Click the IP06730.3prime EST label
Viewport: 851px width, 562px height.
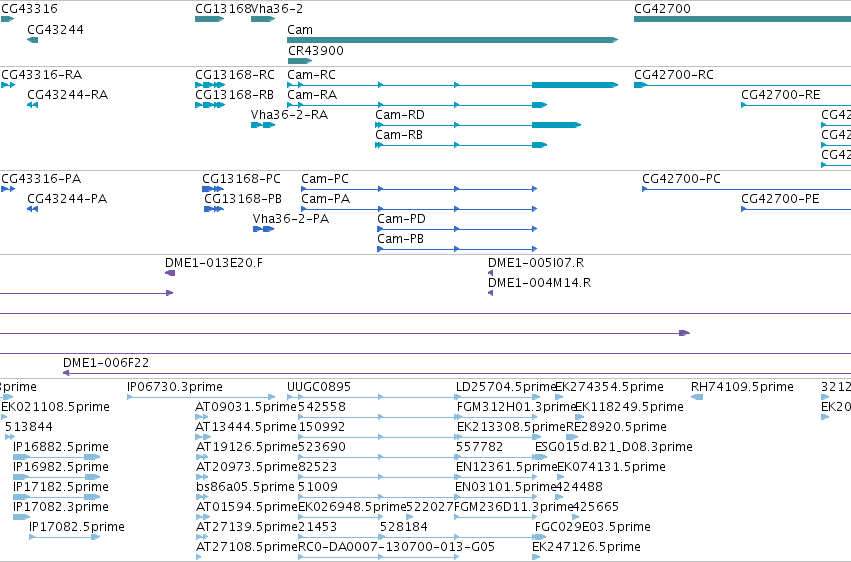[175, 387]
